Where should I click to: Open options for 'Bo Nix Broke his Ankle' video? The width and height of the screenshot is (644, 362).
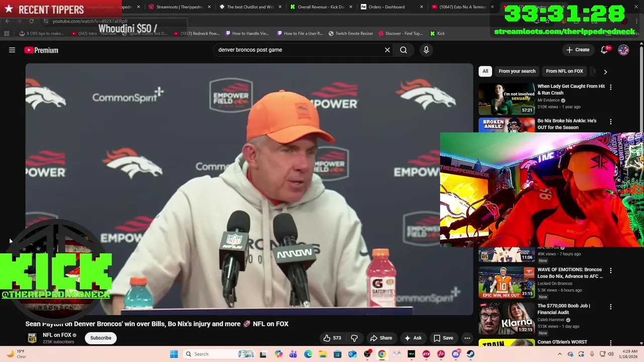click(611, 122)
